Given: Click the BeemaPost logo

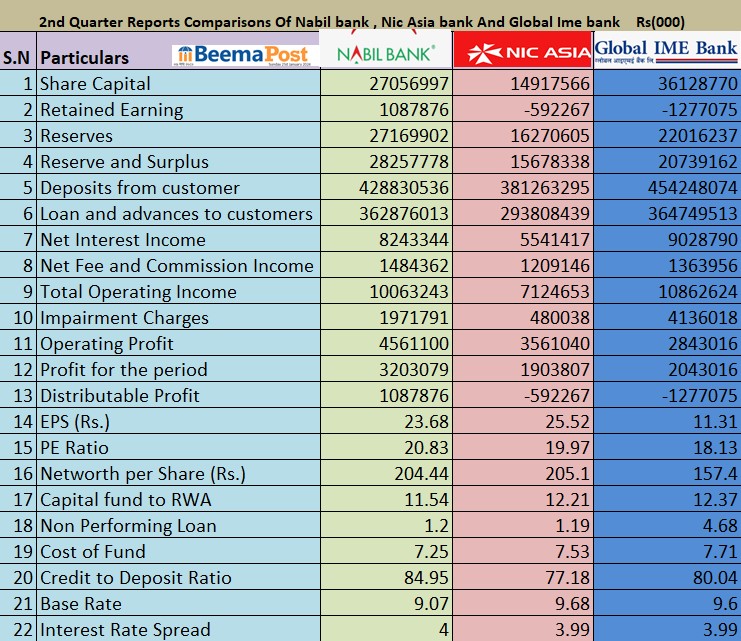Looking at the screenshot, I should 240,55.
